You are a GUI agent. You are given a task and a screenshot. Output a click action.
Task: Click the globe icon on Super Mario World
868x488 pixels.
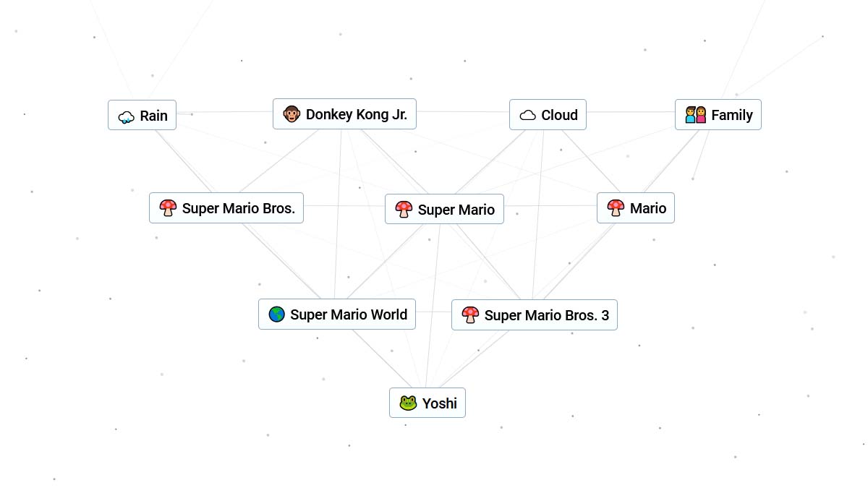point(276,314)
